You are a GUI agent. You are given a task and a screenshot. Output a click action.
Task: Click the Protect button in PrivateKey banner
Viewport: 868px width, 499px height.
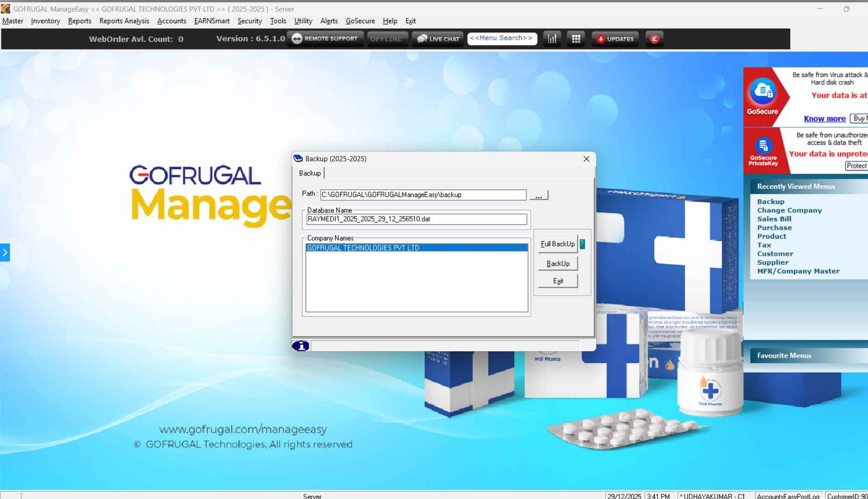(x=856, y=166)
